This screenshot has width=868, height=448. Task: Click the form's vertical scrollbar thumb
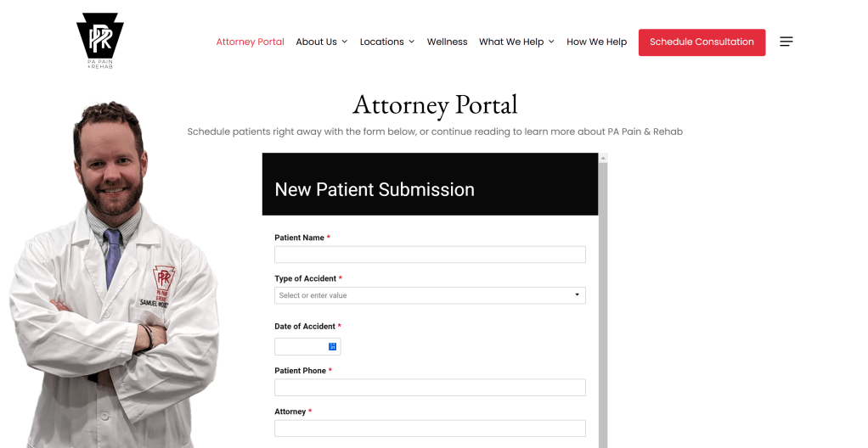(603, 305)
